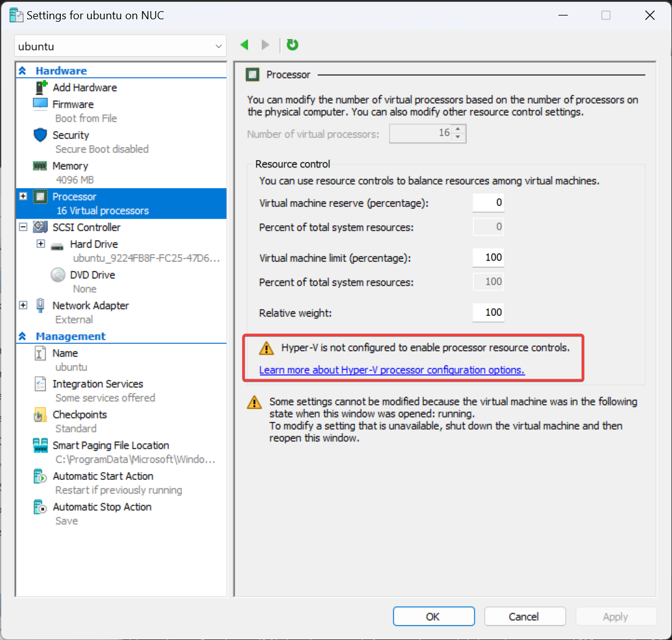Click the green refresh icon in toolbar
Screen dimensions: 672x640
click(x=293, y=45)
